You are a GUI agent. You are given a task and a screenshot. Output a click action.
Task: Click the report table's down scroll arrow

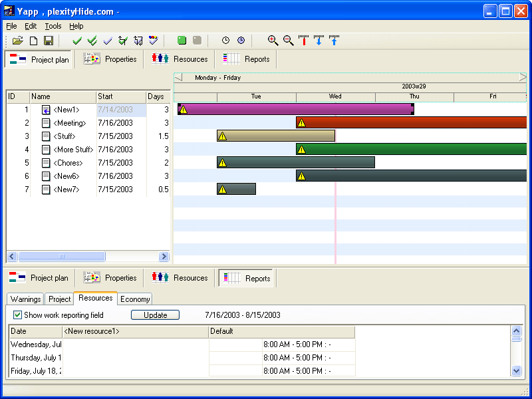517,371
